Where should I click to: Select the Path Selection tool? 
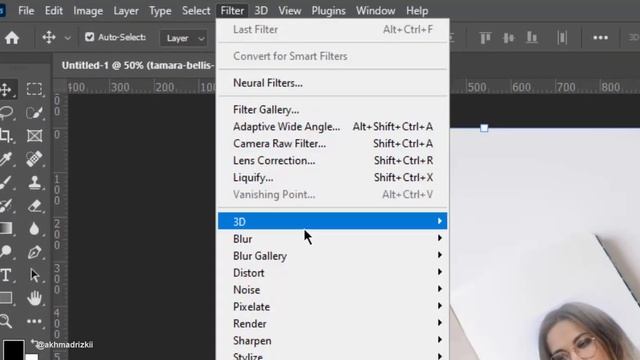[x=34, y=275]
